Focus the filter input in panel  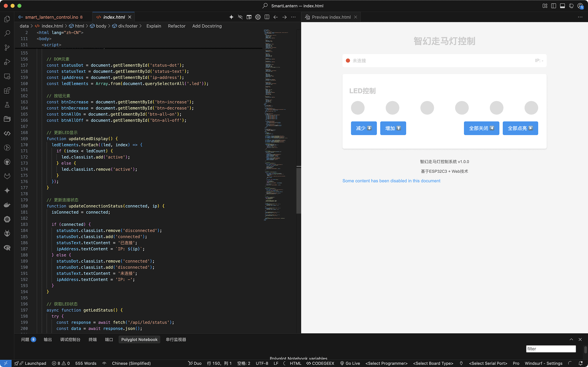(x=551, y=349)
